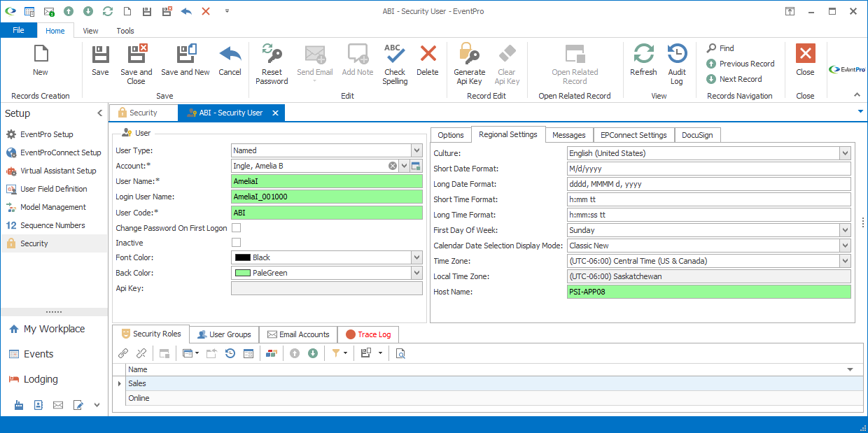The height and width of the screenshot is (433, 868).
Task: Open the First Day Of Week dropdown
Action: click(845, 230)
